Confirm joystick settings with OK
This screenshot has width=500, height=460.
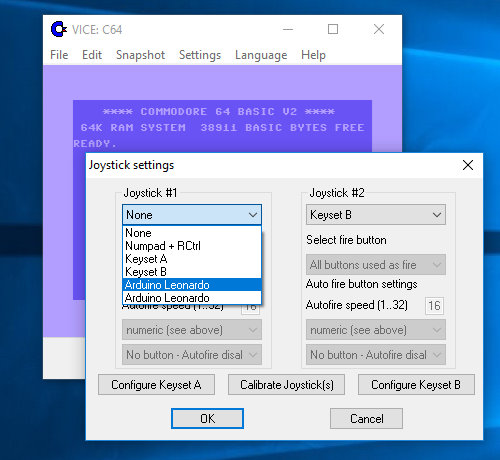pos(207,418)
